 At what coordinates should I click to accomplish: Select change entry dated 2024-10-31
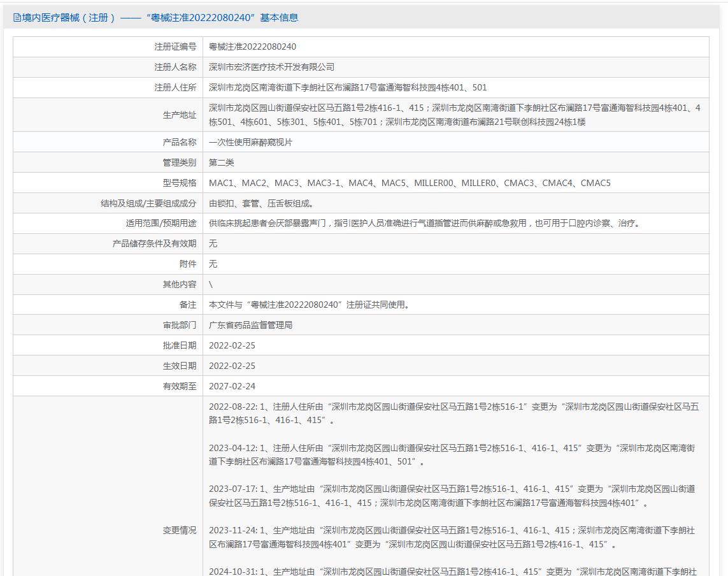point(453,572)
